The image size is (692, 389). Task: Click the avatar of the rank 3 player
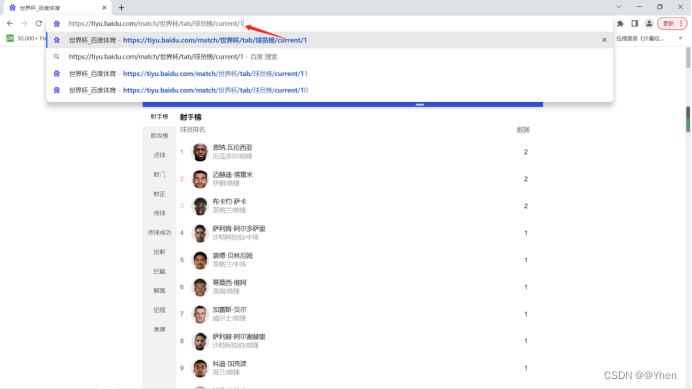[x=200, y=206]
